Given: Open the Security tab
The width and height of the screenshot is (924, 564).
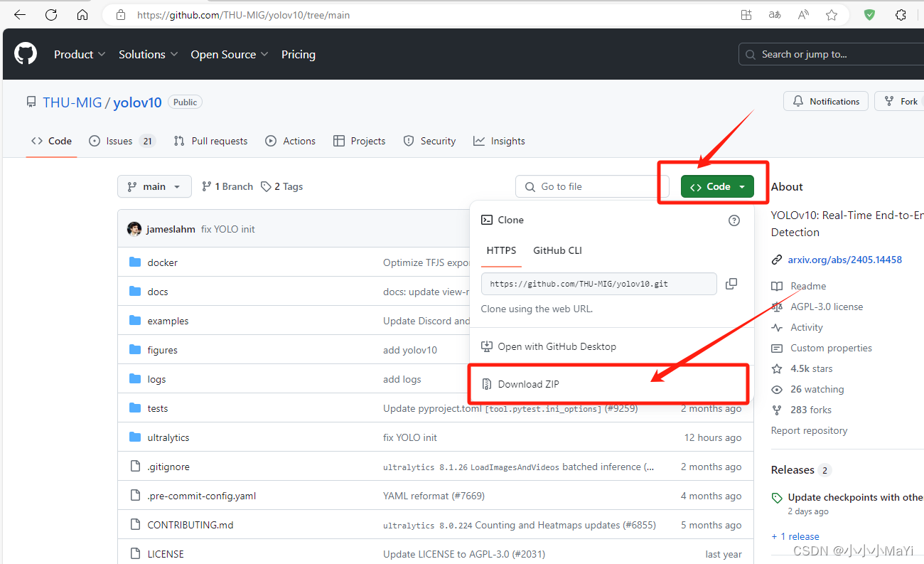Looking at the screenshot, I should click(429, 141).
